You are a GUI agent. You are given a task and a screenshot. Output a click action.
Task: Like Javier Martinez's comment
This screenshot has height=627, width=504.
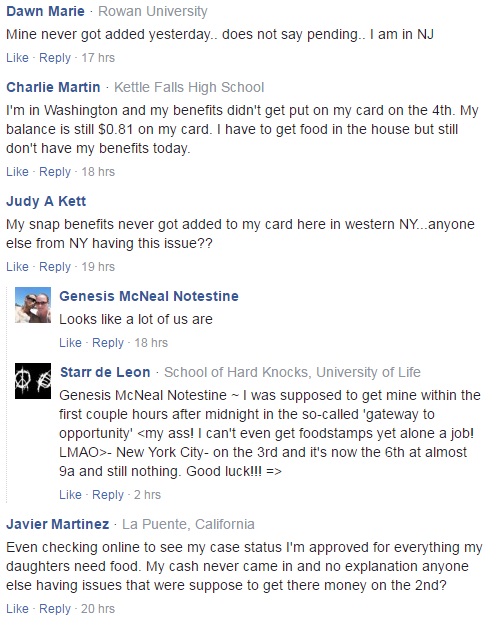tap(17, 609)
